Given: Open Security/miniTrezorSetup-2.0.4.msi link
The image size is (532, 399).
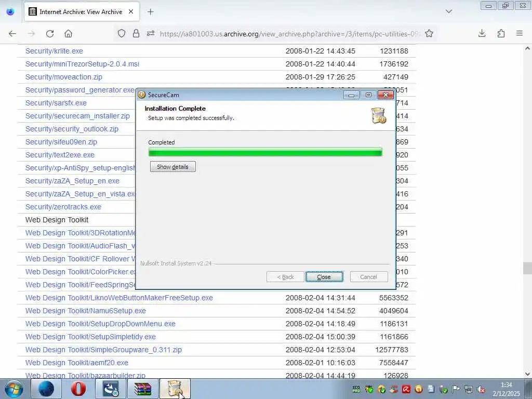Looking at the screenshot, I should click(82, 64).
